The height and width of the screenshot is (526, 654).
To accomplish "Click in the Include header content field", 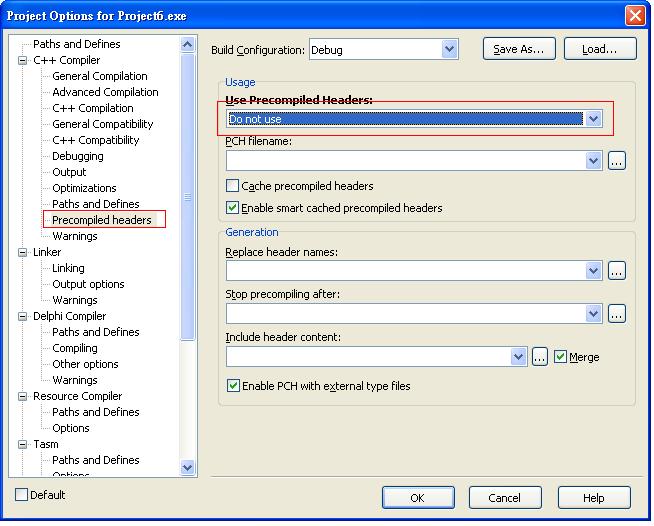I will pyautogui.click(x=368, y=357).
